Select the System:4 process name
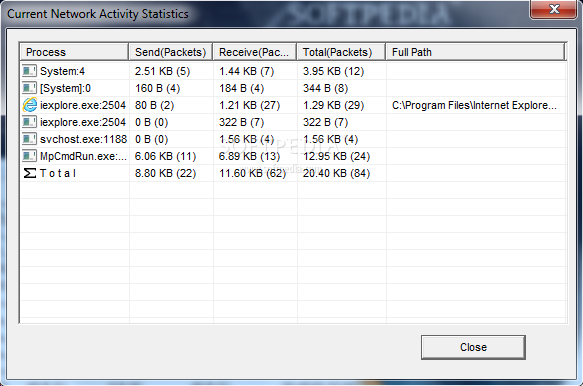The image size is (583, 386). pos(62,71)
